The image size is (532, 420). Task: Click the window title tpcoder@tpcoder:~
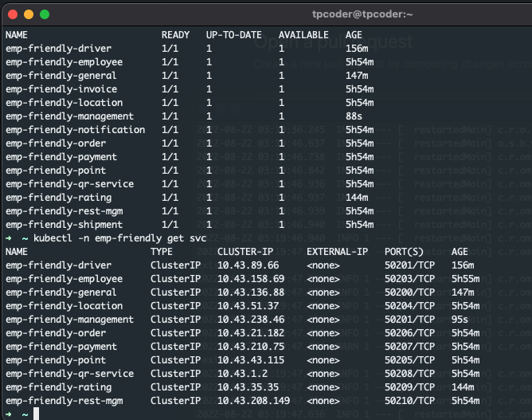click(362, 14)
